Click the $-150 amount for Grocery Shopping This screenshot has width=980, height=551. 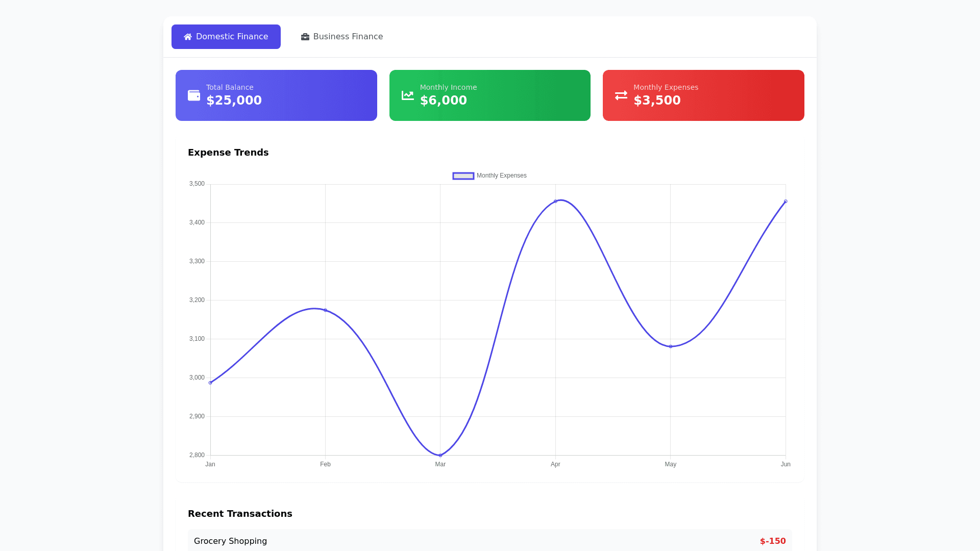click(773, 541)
